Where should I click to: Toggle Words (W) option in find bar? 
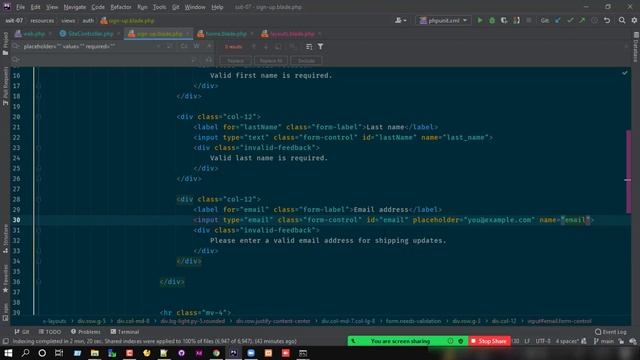pyautogui.click(x=197, y=46)
